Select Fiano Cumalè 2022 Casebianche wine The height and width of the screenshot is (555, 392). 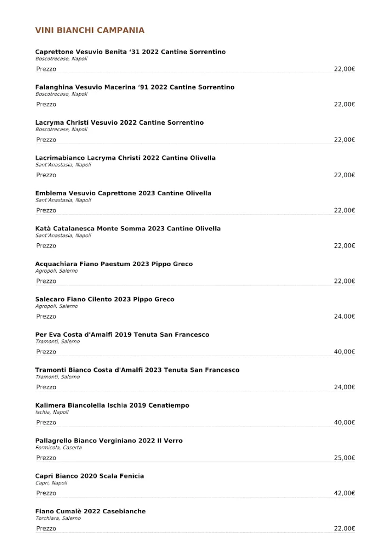coord(90,511)
